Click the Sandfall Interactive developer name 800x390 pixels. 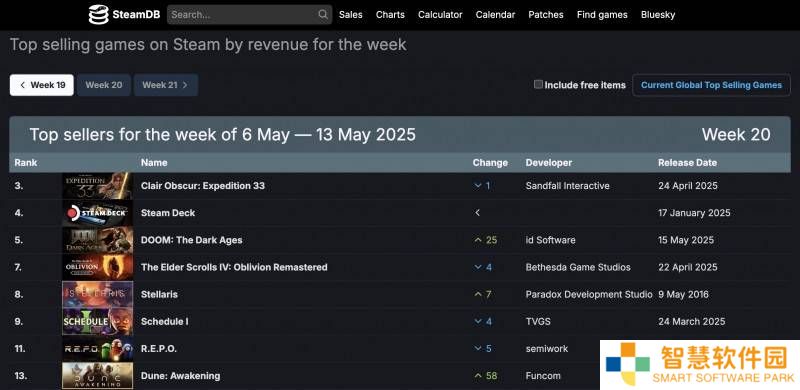coord(567,186)
